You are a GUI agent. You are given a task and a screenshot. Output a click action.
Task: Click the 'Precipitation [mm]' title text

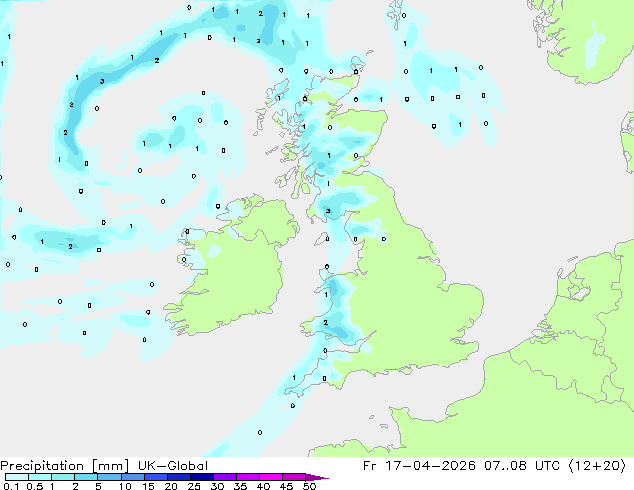[65, 466]
